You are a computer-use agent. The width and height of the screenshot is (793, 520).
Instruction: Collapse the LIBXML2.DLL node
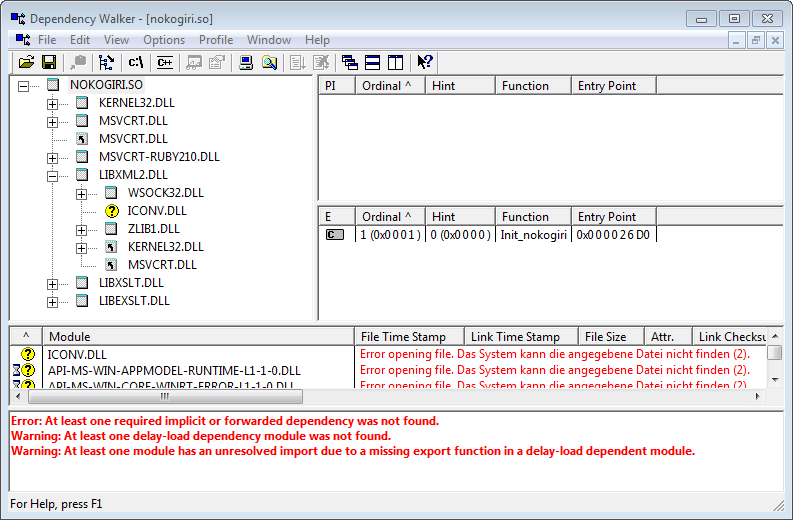click(x=52, y=177)
